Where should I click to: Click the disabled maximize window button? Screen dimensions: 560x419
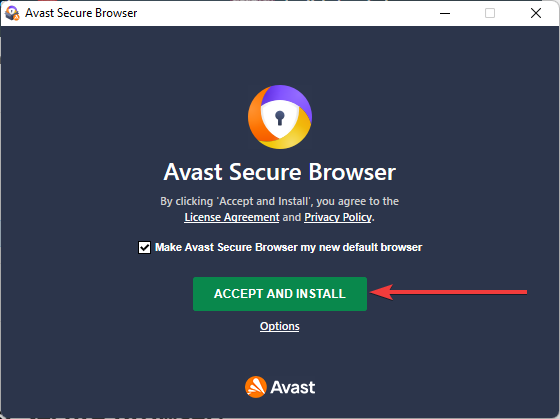(x=490, y=13)
